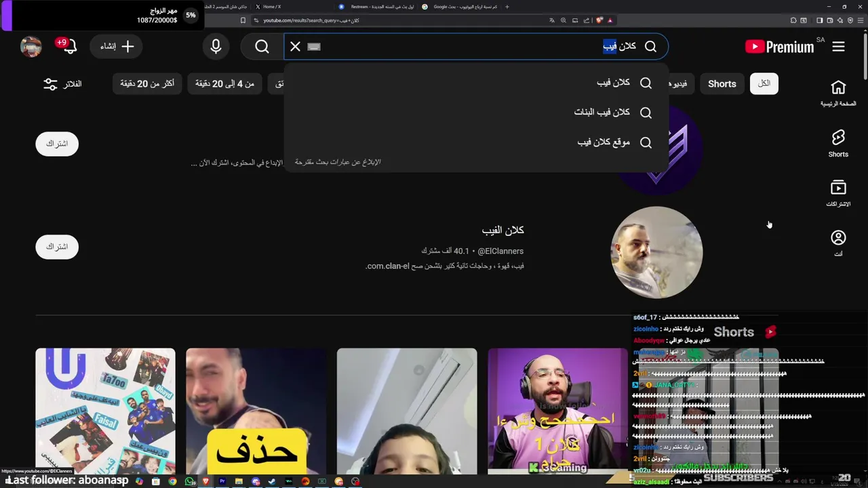The height and width of the screenshot is (488, 868).
Task: Click the YouTube Premium logo
Action: click(x=780, y=47)
